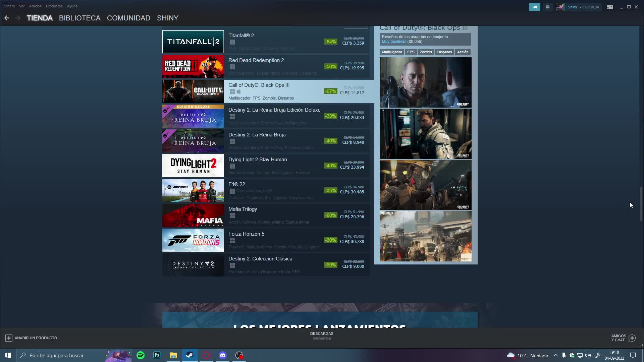This screenshot has height=362, width=644.
Task: Open the Red Dead Redemption 2 listing
Action: [266, 66]
